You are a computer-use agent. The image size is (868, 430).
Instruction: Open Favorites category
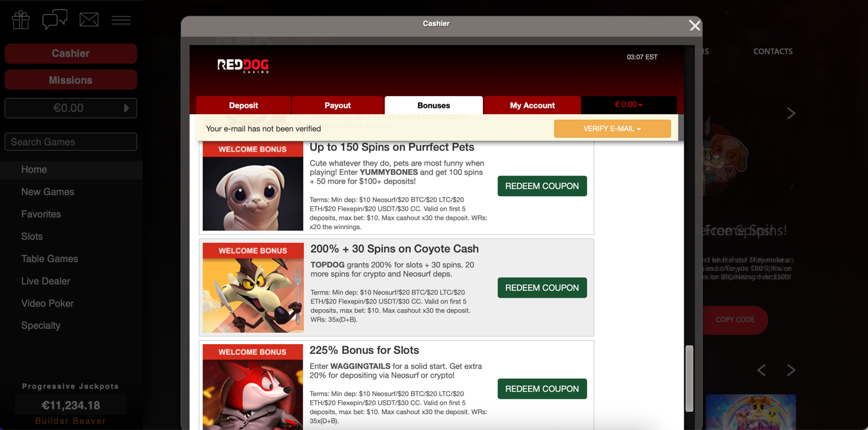click(41, 214)
